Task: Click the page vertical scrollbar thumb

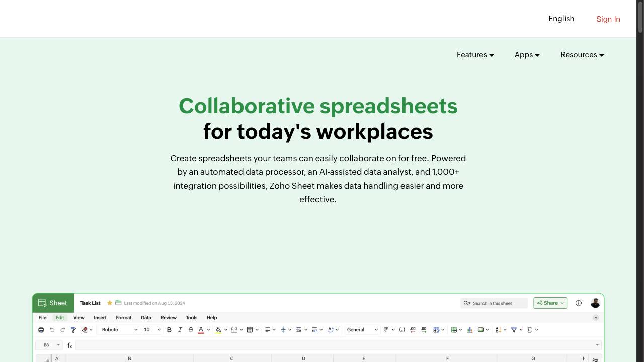Action: tap(640, 18)
